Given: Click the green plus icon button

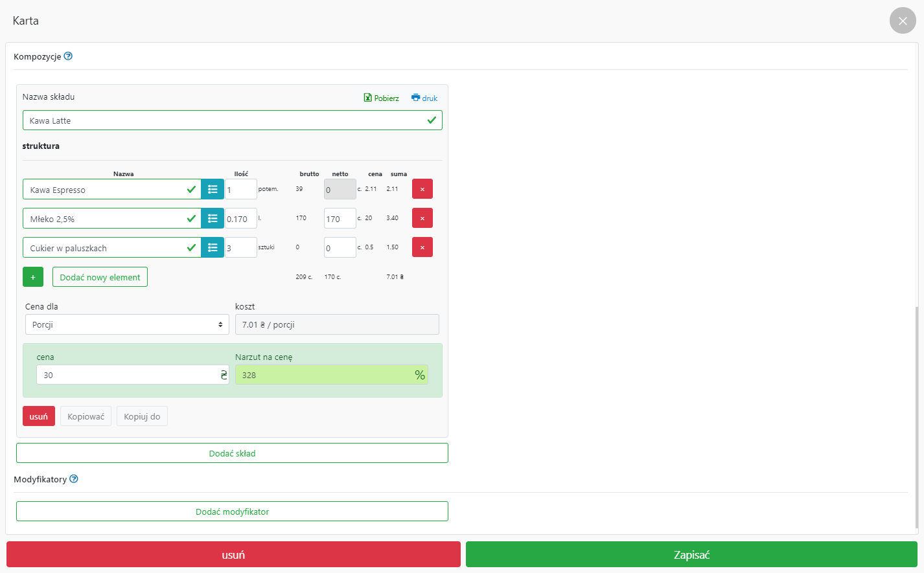Looking at the screenshot, I should coord(33,277).
